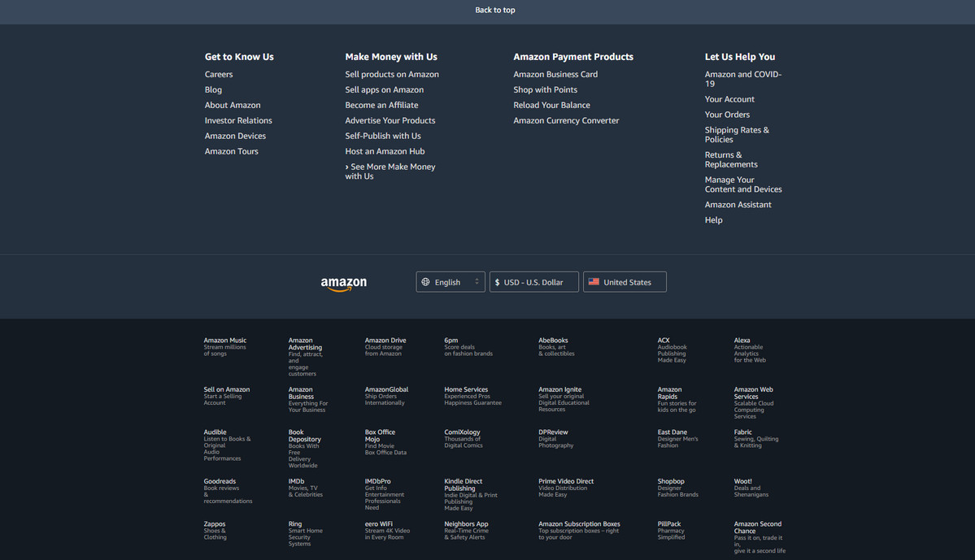
Task: Open Woot! Deals and Shenanigans link
Action: click(x=751, y=488)
